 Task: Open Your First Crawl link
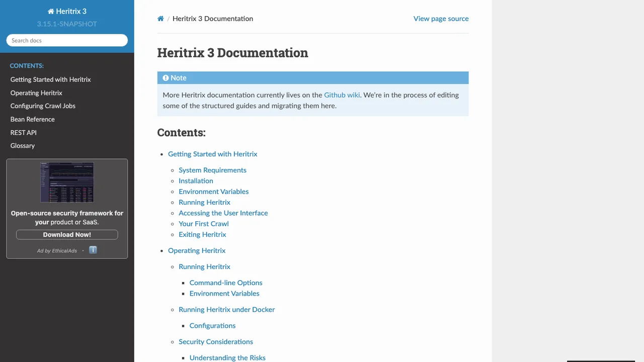pos(203,224)
